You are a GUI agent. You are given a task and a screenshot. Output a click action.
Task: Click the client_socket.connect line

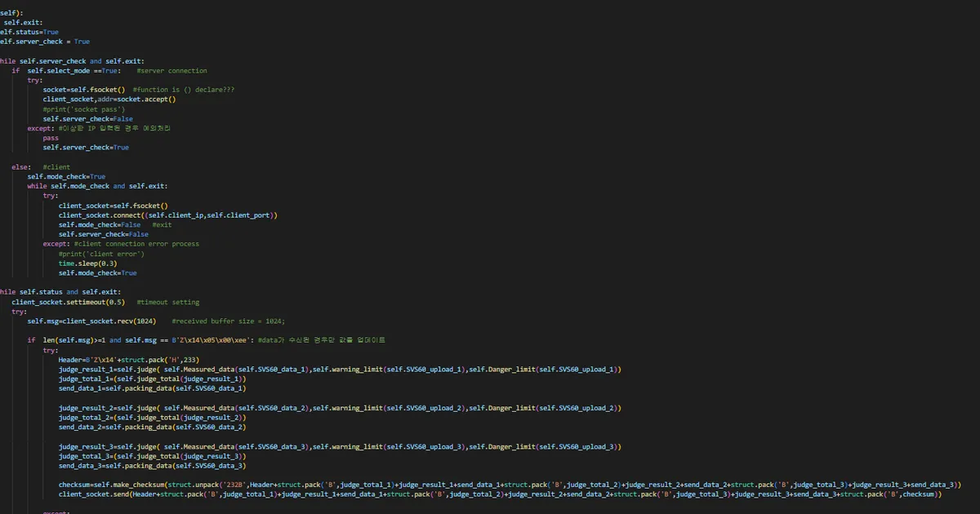(167, 215)
